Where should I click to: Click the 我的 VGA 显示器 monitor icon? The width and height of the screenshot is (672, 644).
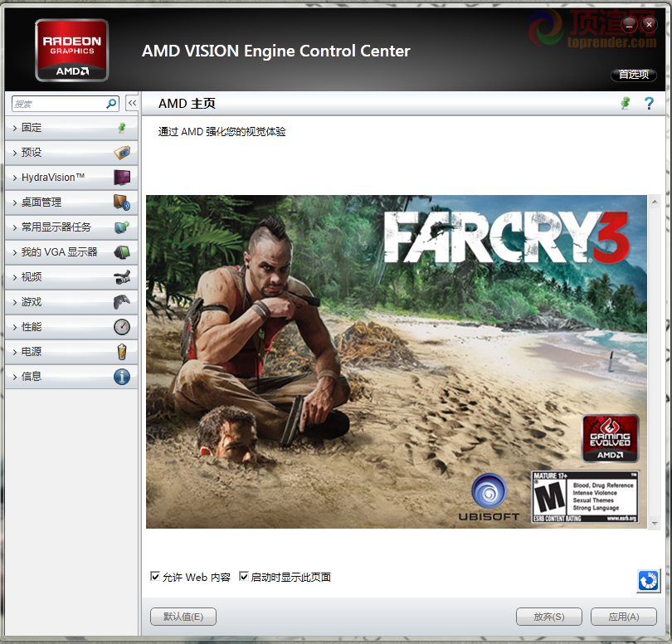pyautogui.click(x=122, y=252)
